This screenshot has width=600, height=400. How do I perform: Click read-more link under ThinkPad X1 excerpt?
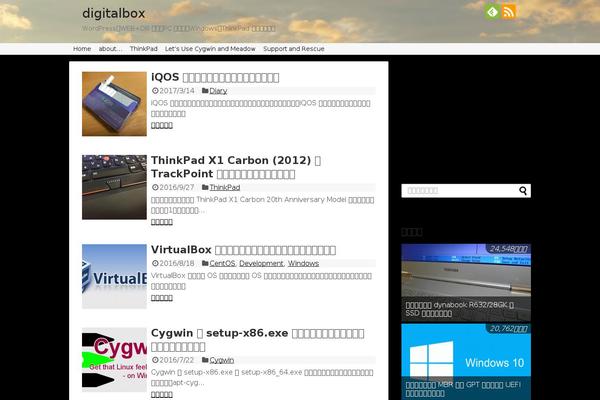point(162,222)
